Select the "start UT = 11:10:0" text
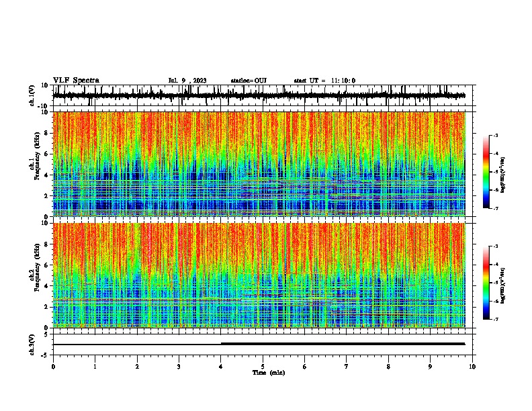Image resolution: width=532 pixels, height=411 pixels. (x=324, y=81)
